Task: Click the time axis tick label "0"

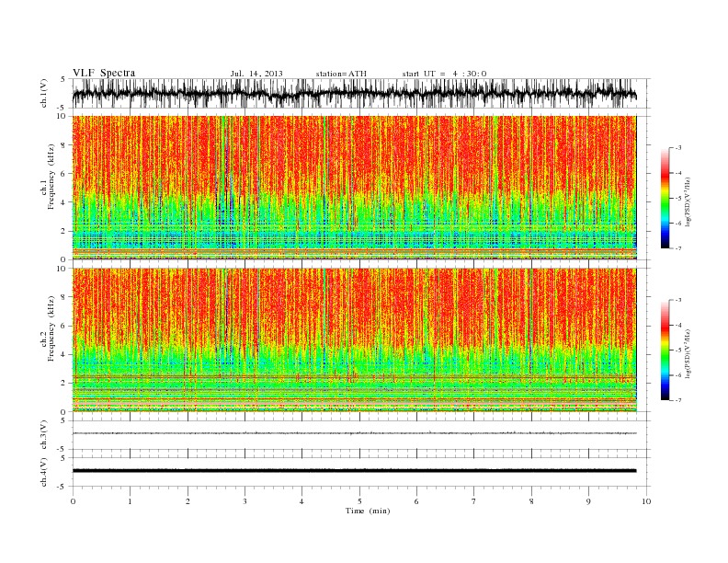Action: (x=73, y=501)
